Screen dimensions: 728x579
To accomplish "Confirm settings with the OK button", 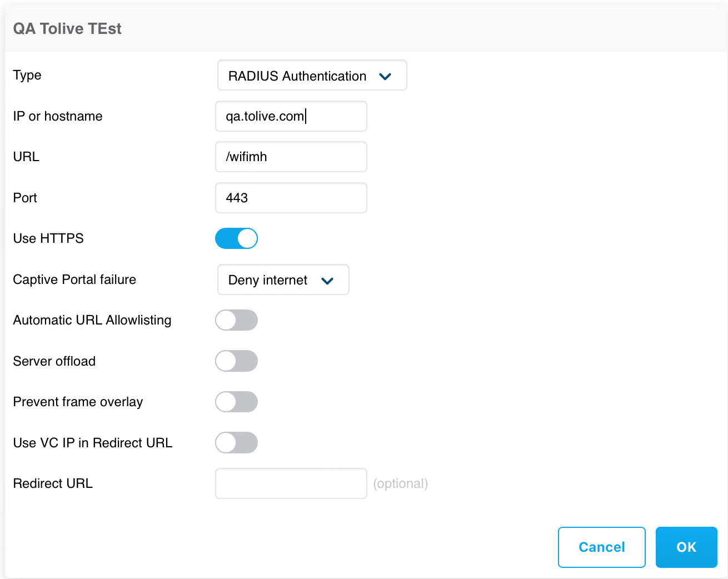I will click(x=686, y=547).
